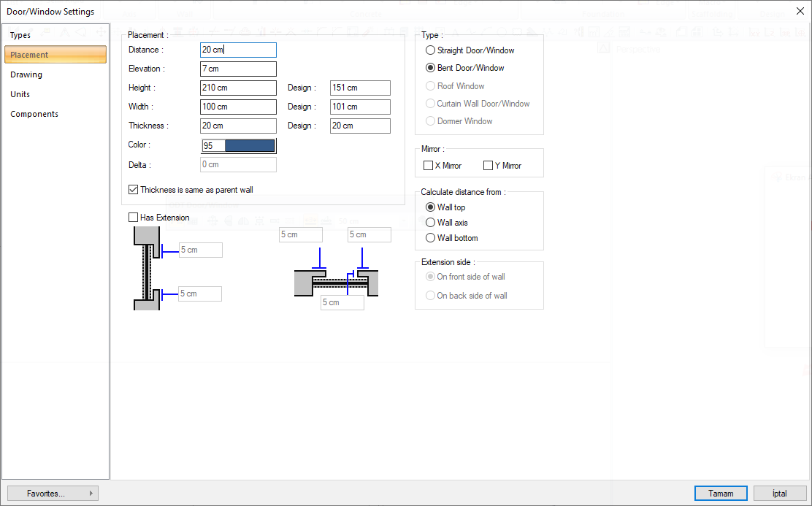The image size is (812, 506).
Task: Switch to the Drawing settings page
Action: click(26, 74)
